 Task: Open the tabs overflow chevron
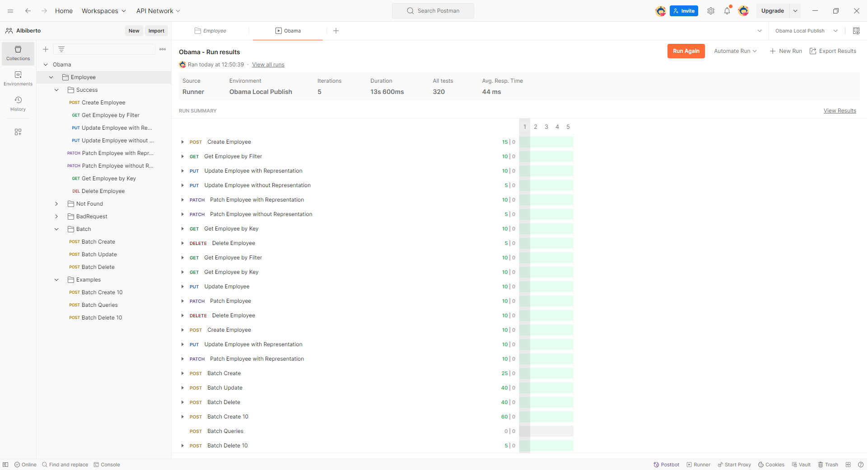[760, 31]
